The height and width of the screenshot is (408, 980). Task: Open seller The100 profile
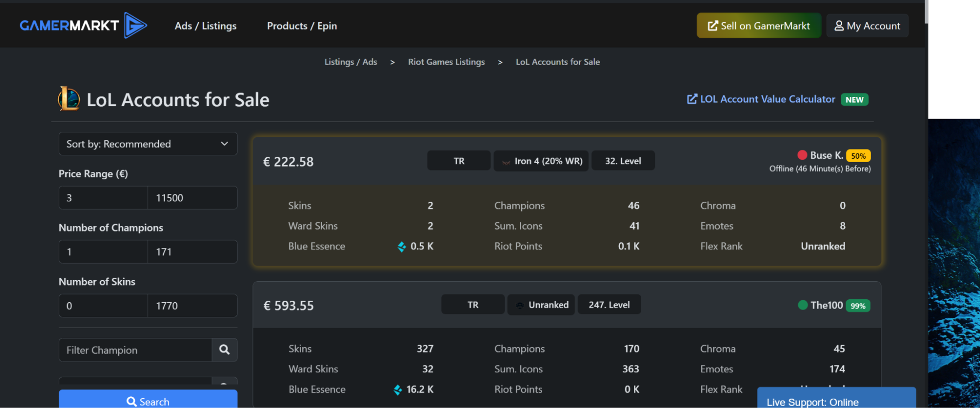coord(827,305)
